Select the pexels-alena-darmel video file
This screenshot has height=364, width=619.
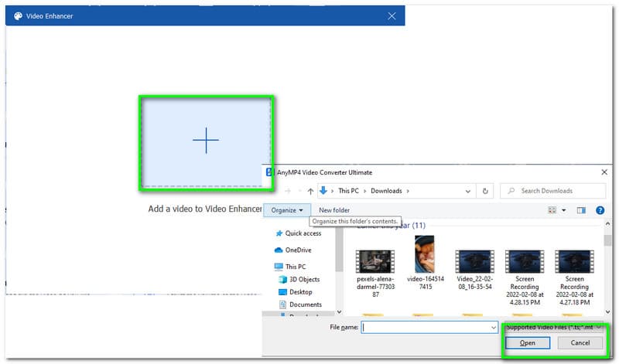(375, 274)
